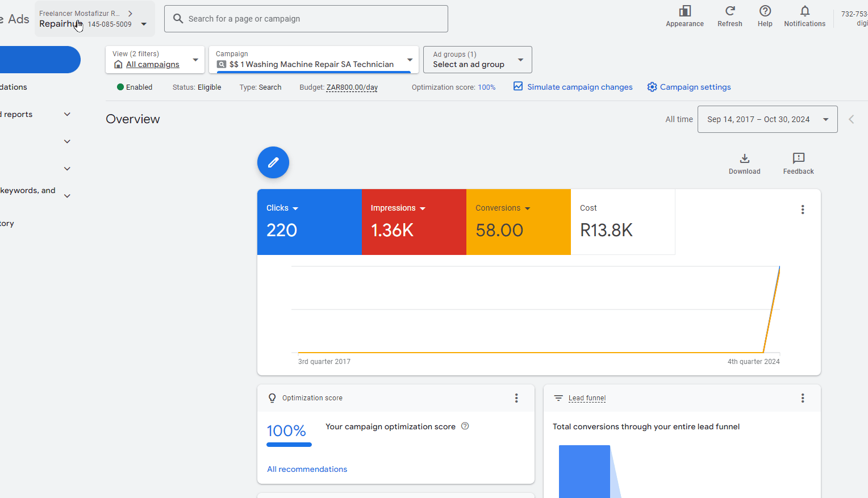Select the Cost metric tile
Image resolution: width=868 pixels, height=498 pixels.
pos(623,222)
